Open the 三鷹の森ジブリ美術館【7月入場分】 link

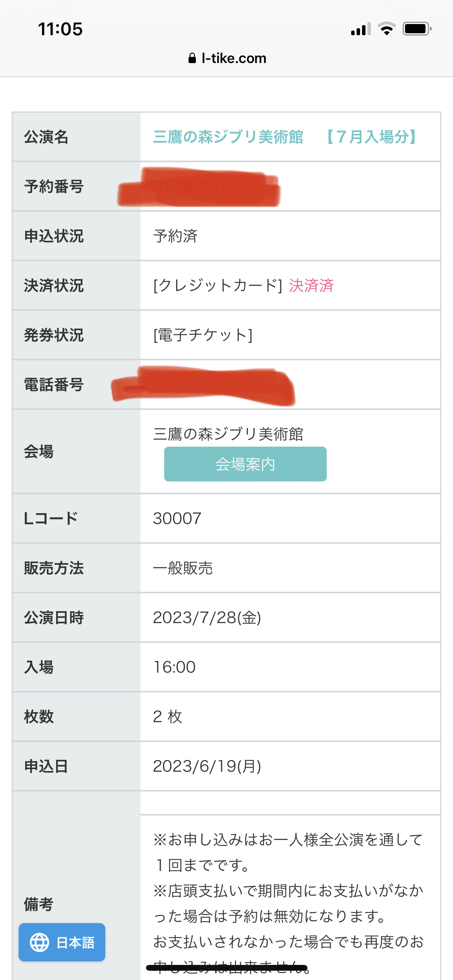[x=286, y=137]
